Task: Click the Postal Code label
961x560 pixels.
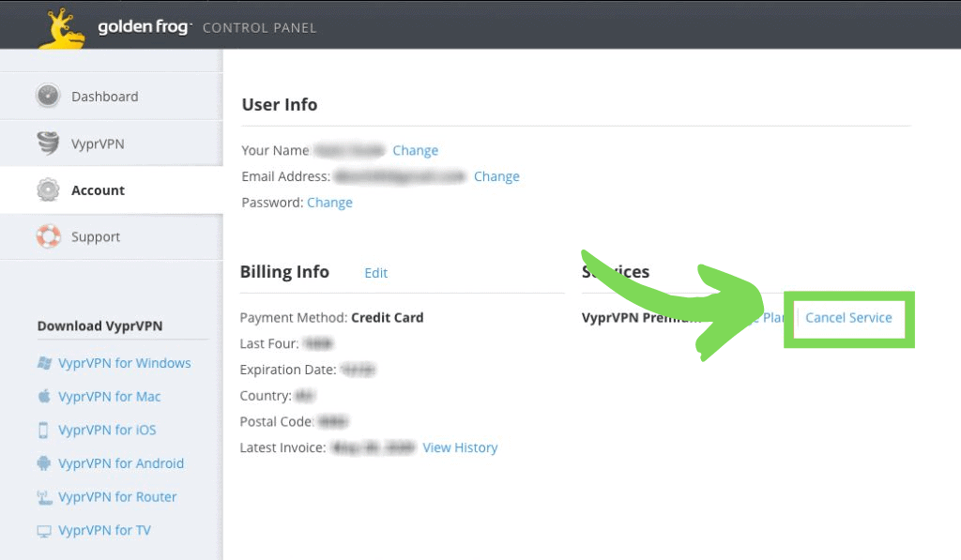Action: pos(277,422)
